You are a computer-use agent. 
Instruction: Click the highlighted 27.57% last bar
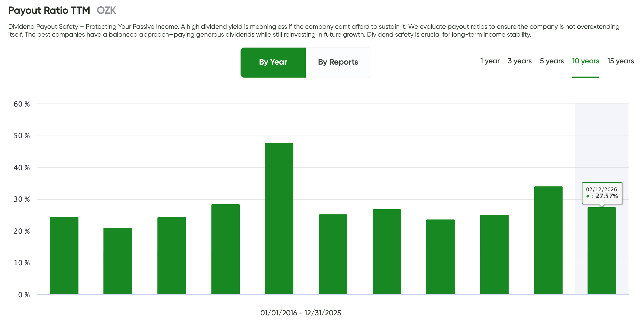click(x=601, y=251)
